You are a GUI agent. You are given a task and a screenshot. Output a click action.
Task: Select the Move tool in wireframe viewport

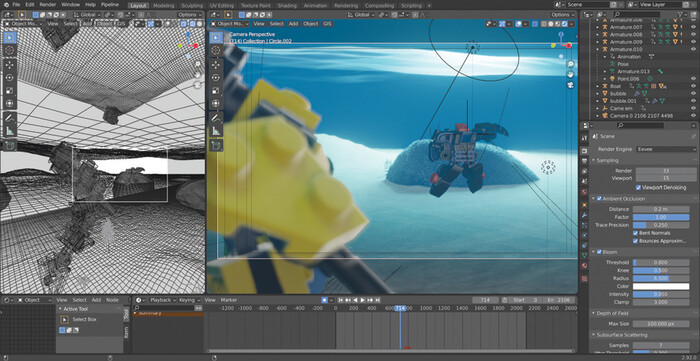coord(10,64)
